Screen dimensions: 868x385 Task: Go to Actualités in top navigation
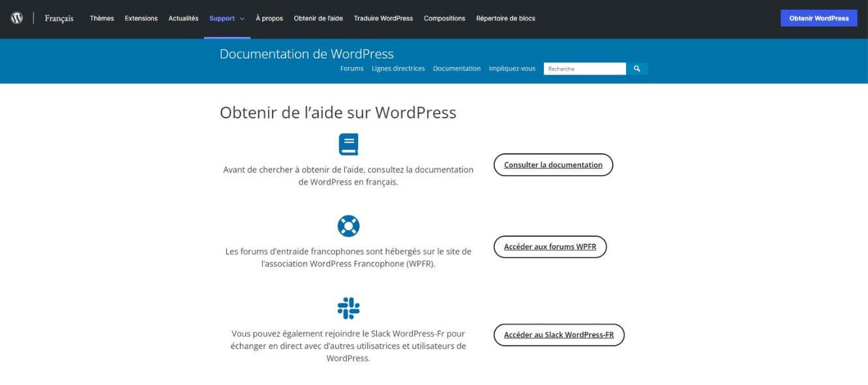[183, 18]
